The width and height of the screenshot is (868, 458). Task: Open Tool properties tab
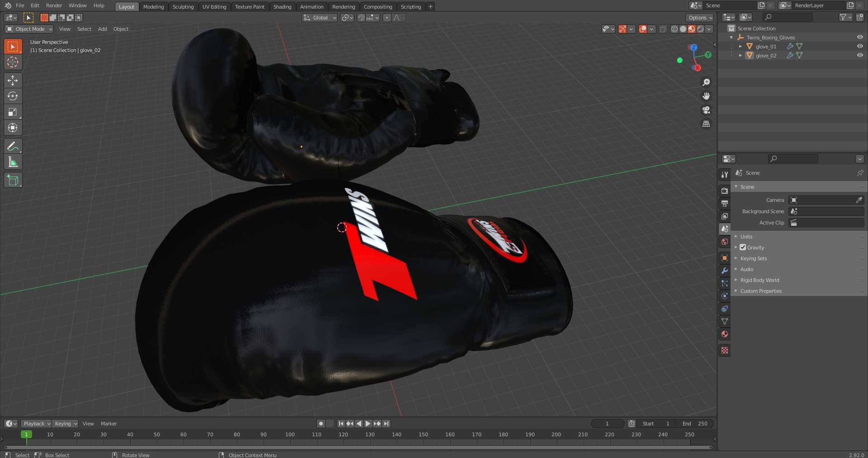click(725, 174)
